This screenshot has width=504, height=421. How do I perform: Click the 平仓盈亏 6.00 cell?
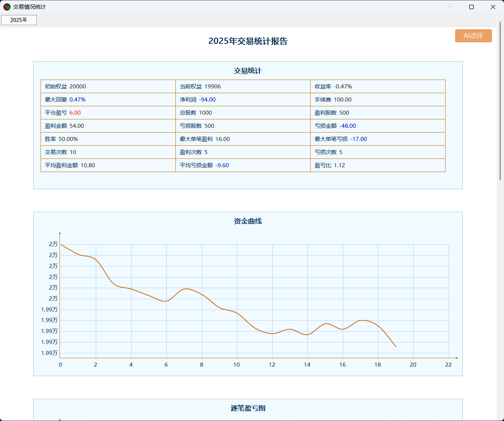(108, 113)
